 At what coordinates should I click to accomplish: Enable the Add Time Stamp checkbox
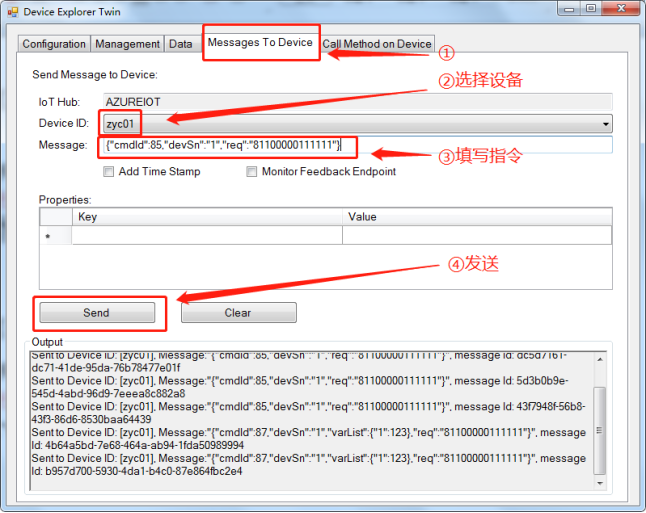109,172
